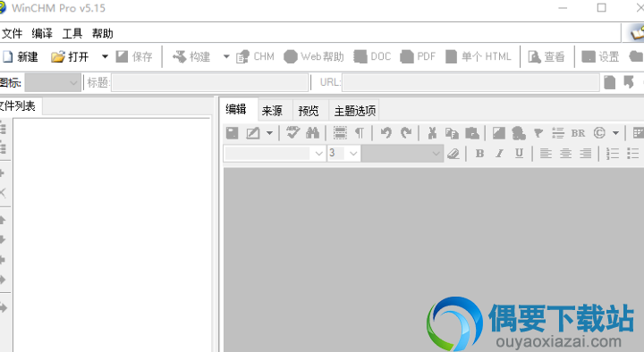Toggle italic formatting

point(499,154)
